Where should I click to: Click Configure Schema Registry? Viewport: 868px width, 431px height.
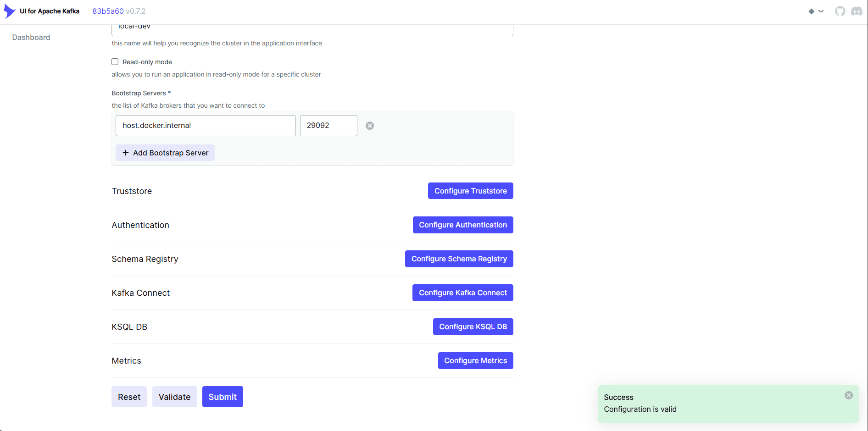(x=459, y=259)
